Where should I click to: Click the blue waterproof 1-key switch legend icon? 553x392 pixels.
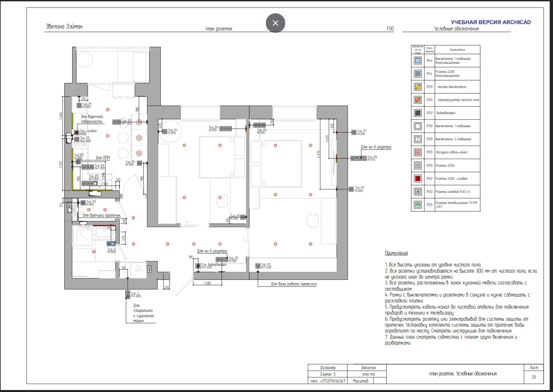(x=418, y=60)
